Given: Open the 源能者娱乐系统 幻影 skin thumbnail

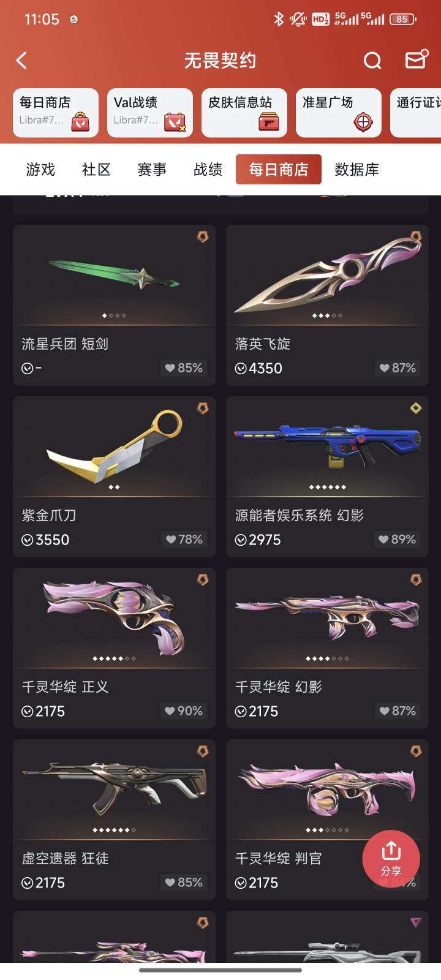Looking at the screenshot, I should click(x=327, y=447).
